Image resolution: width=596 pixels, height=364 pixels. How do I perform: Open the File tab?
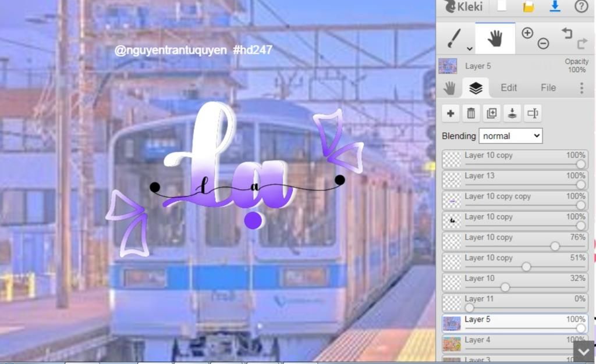click(x=548, y=88)
